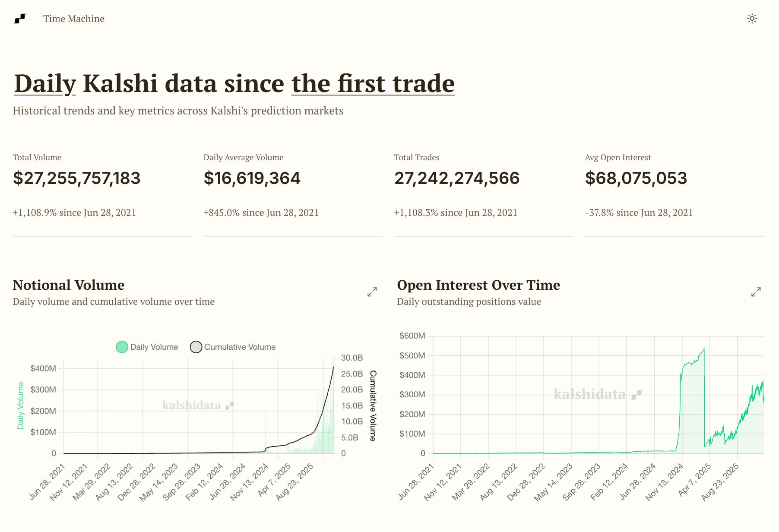Click the cumulative volume line's top endpoint
779x532 pixels.
click(333, 367)
